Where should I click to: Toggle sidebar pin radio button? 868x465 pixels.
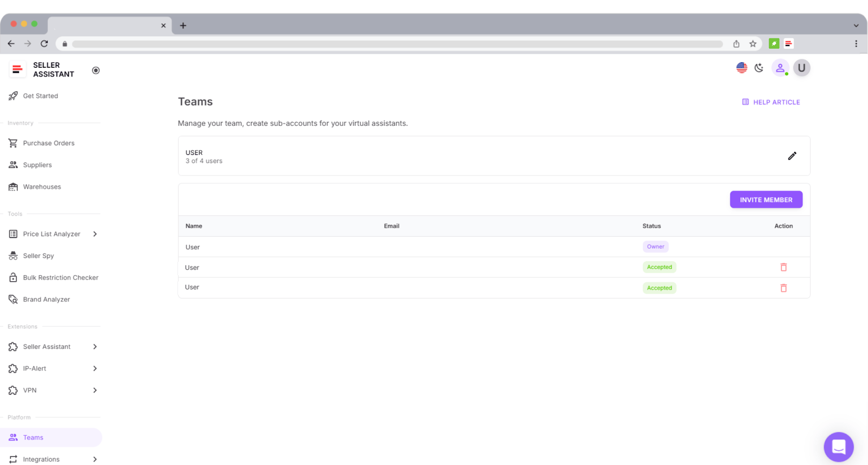96,70
